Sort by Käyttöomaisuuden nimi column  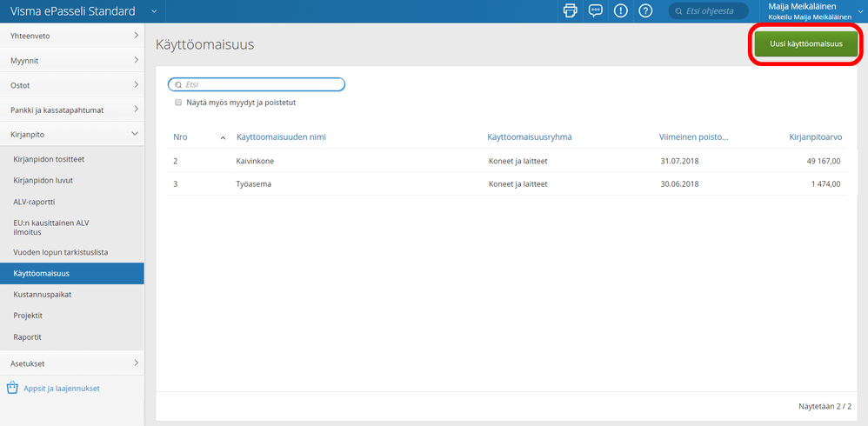coord(281,137)
